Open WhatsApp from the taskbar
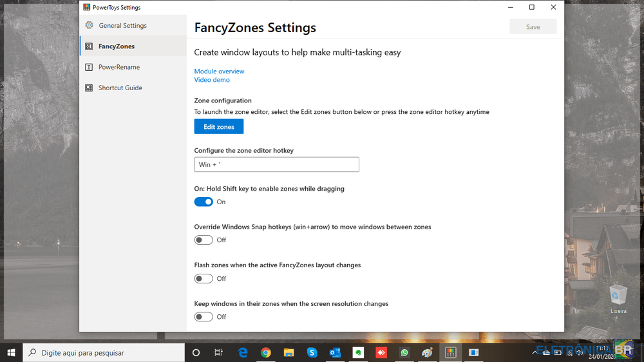644x362 pixels. [404, 353]
